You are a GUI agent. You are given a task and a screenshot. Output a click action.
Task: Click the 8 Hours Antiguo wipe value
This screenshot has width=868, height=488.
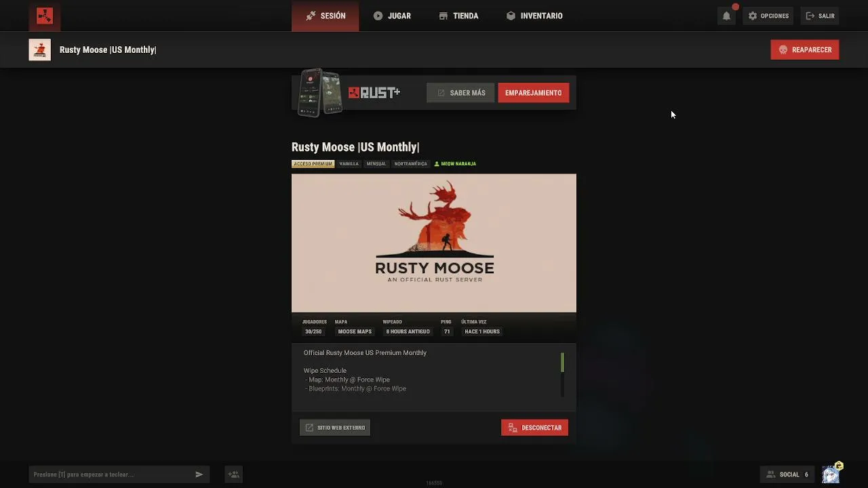[408, 331]
